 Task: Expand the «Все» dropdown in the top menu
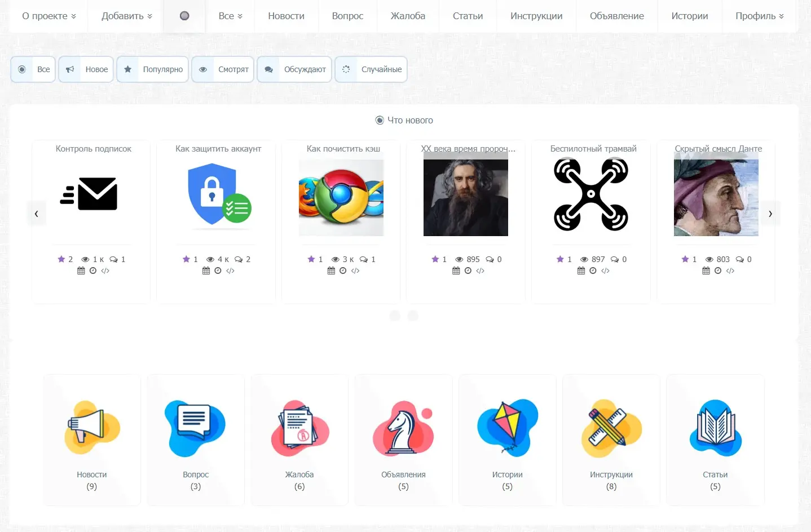(230, 16)
